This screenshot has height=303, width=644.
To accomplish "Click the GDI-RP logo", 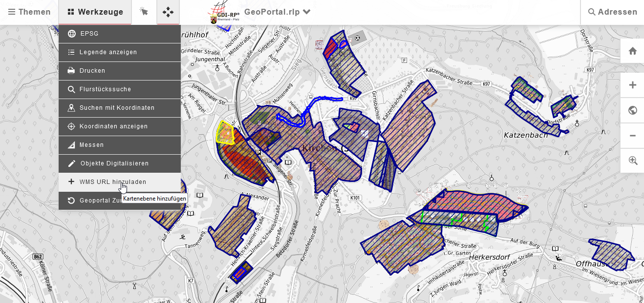I will tap(223, 12).
